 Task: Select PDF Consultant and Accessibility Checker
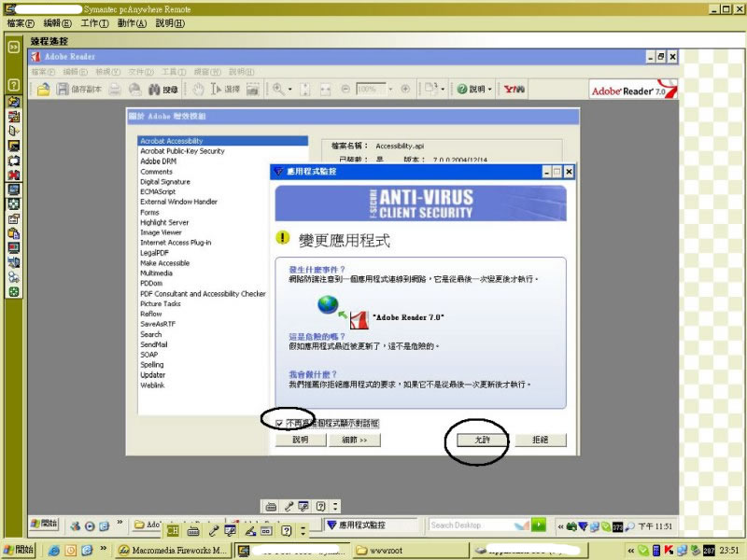click(x=203, y=294)
